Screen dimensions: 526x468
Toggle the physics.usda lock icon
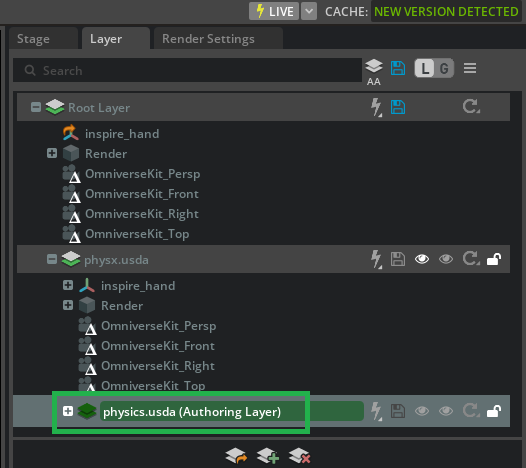tap(494, 411)
